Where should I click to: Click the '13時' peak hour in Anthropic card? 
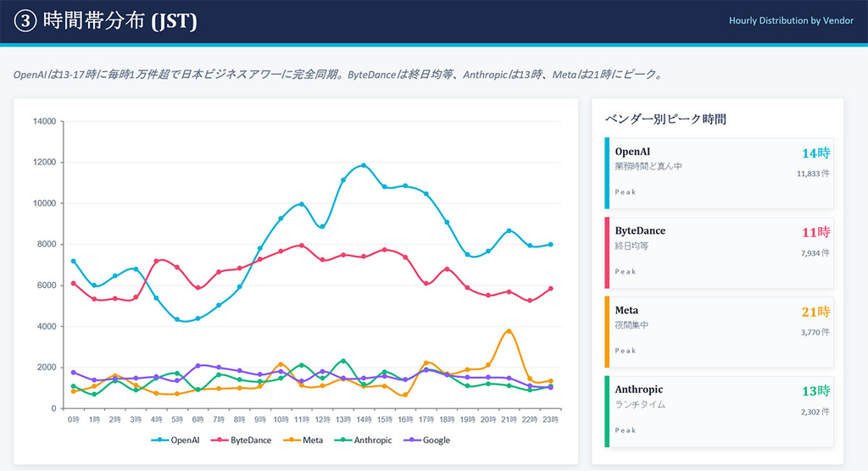[x=816, y=391]
